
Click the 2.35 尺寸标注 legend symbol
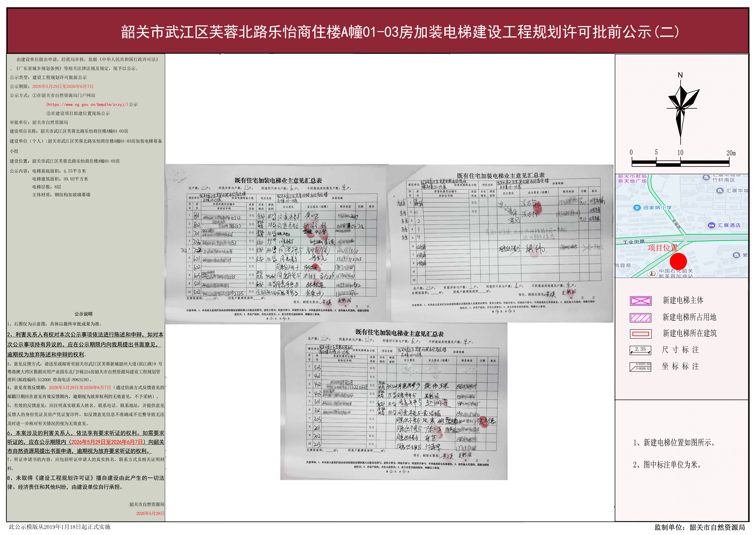pyautogui.click(x=640, y=350)
